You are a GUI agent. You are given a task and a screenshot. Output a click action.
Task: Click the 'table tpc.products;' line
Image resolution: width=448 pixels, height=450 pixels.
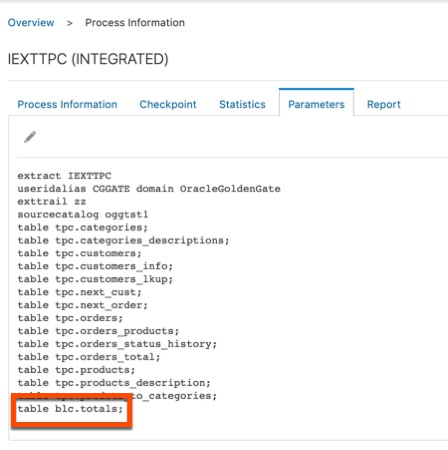coord(76,370)
